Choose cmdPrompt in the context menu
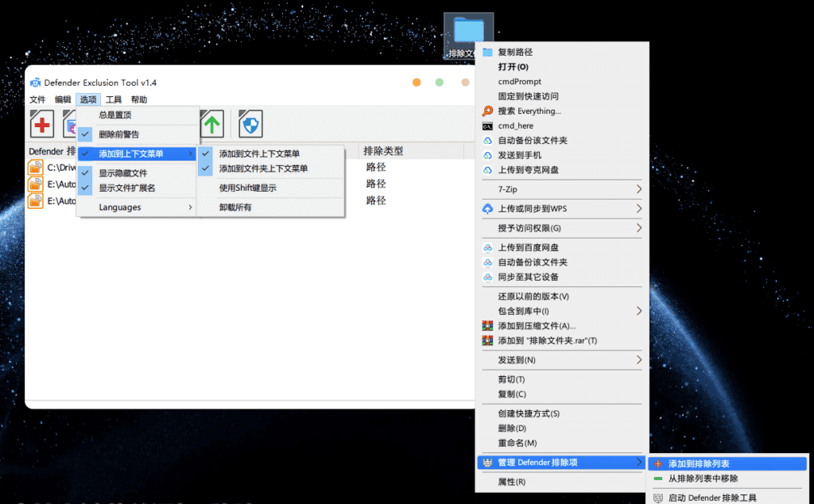814x504 pixels. [x=562, y=82]
